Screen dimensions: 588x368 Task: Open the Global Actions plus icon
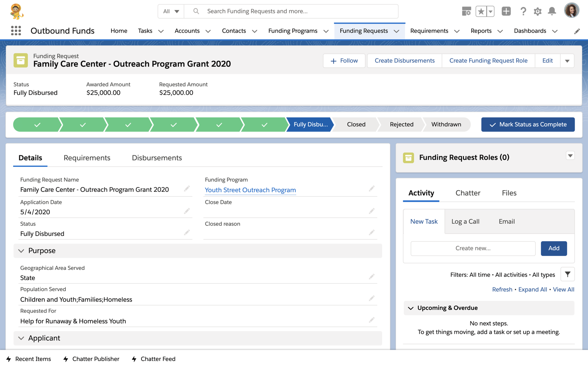[506, 11]
